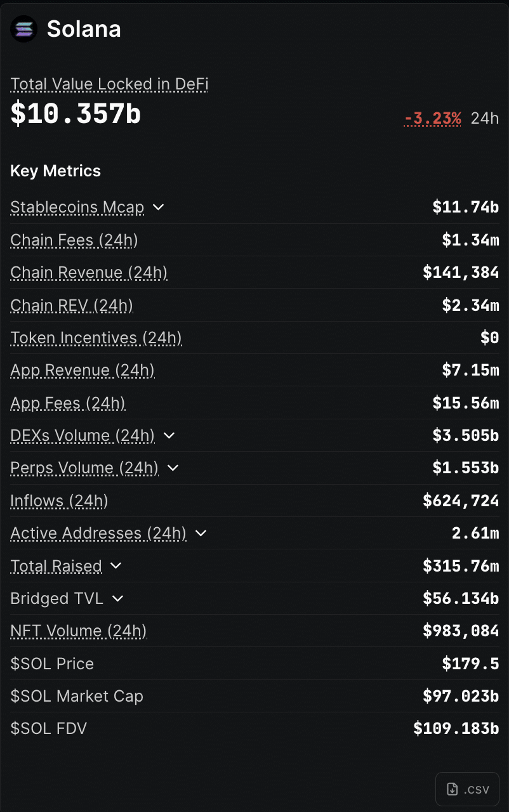This screenshot has width=509, height=812.
Task: Click the Chain REV (24h) label
Action: (72, 305)
